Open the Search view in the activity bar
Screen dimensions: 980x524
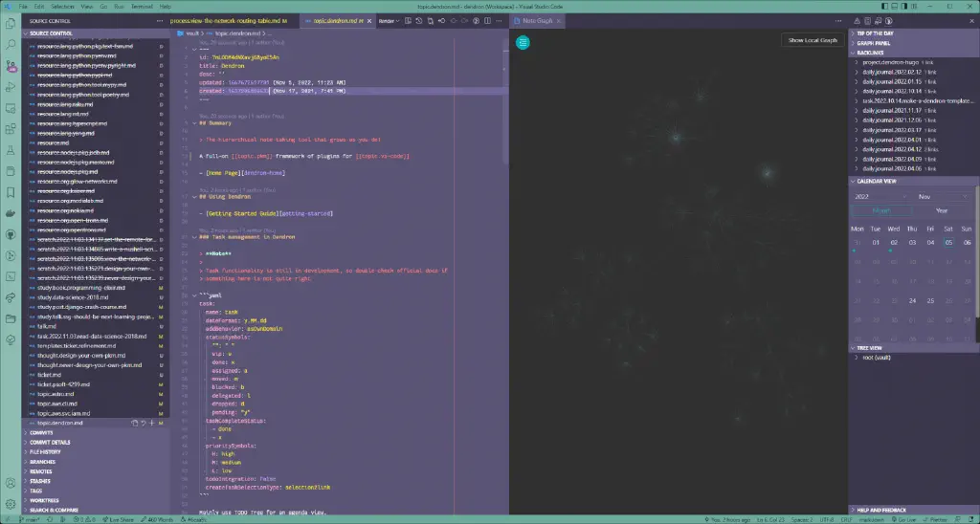coord(10,45)
